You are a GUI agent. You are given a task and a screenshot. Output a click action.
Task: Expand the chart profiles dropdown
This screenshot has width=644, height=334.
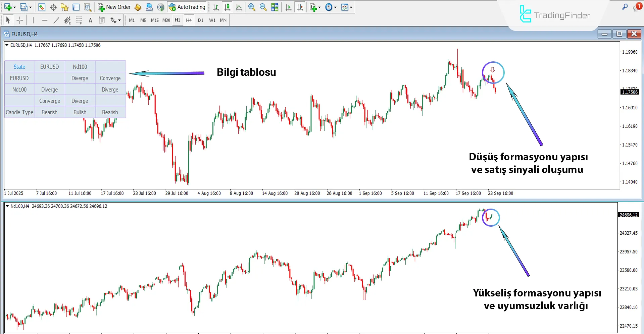(x=30, y=7)
